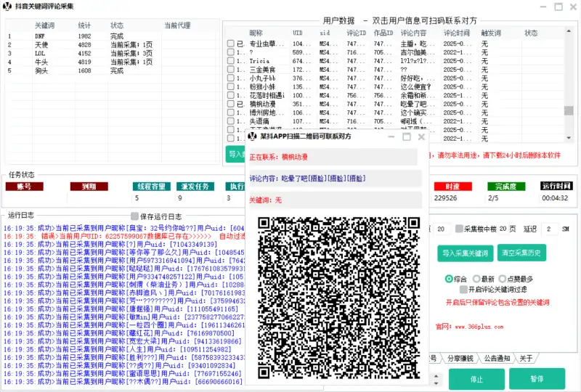Click the QR code image
This screenshot has height=392, width=581.
(338, 298)
